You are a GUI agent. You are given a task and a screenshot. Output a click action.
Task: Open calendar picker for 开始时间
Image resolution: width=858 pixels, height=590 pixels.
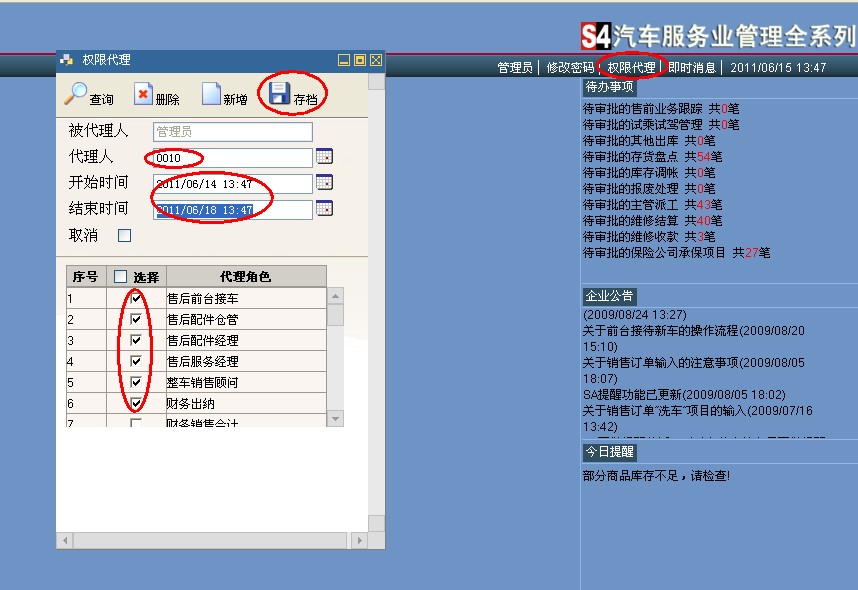[324, 183]
